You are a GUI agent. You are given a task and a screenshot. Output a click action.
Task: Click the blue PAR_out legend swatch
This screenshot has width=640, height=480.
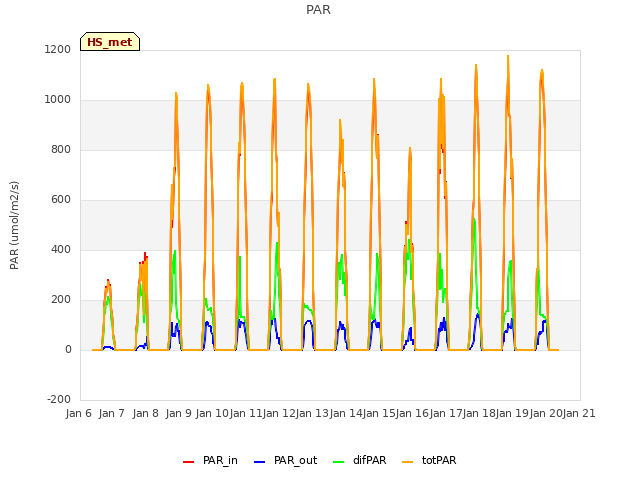click(259, 462)
